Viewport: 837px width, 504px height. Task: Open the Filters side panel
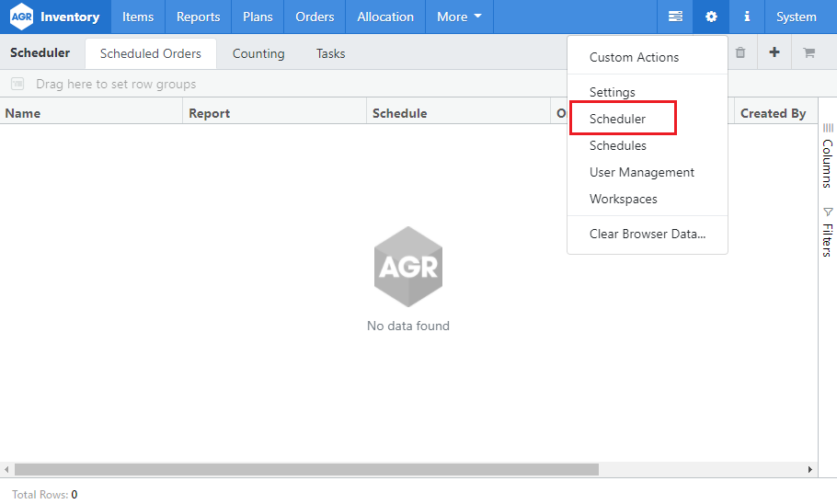pos(827,232)
